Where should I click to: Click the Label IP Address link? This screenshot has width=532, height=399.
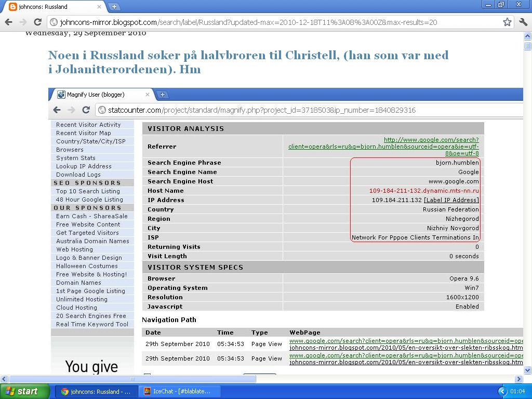(451, 200)
